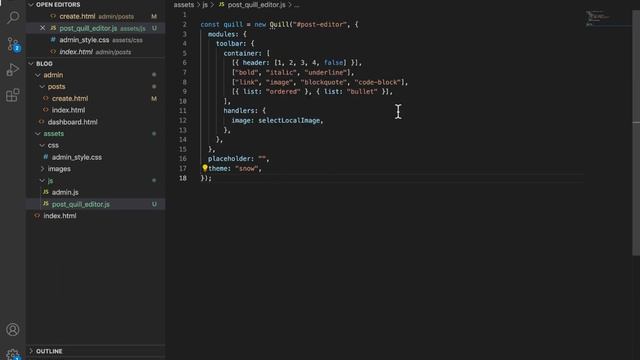The width and height of the screenshot is (640, 360).
Task: Click post_quill_editor.js breadcrumb segment
Action: 256,5
